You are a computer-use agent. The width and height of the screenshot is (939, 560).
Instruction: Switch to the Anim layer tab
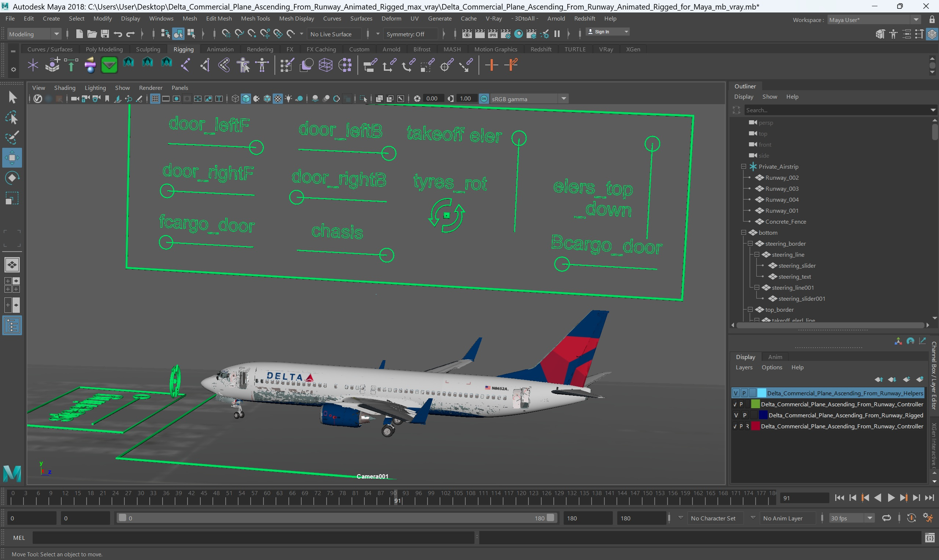(x=775, y=356)
